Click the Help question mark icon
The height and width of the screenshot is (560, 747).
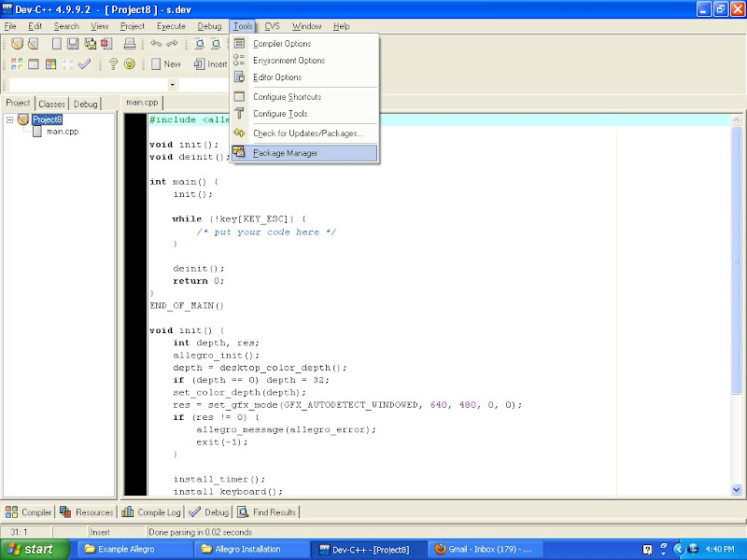(113, 63)
